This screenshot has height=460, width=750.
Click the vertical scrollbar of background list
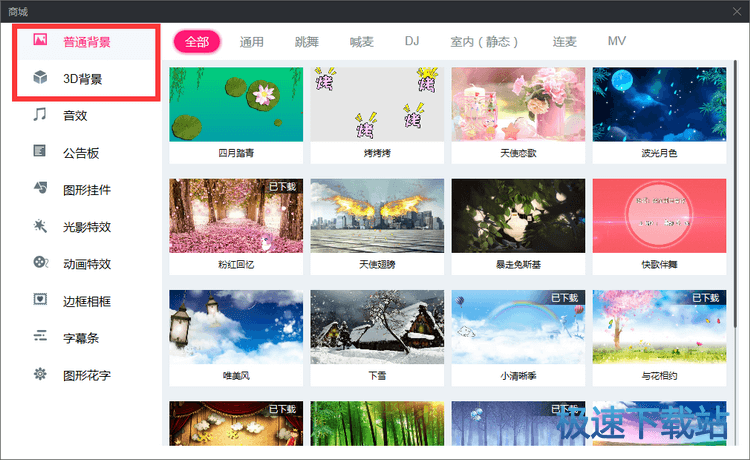point(735,194)
